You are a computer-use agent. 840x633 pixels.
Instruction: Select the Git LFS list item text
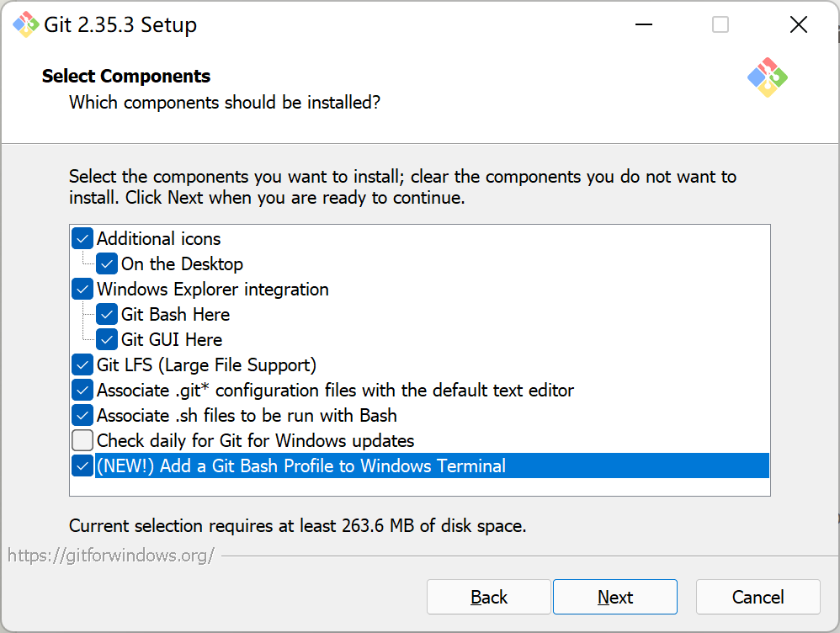(206, 365)
